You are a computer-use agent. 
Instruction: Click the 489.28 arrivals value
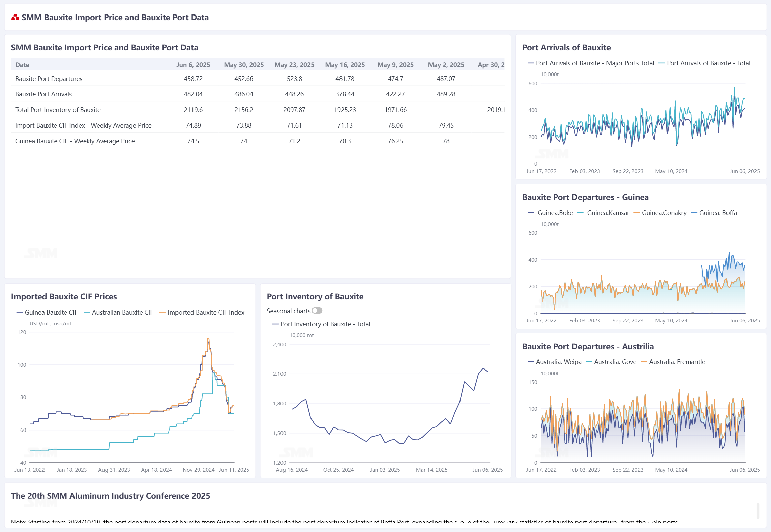446,94
